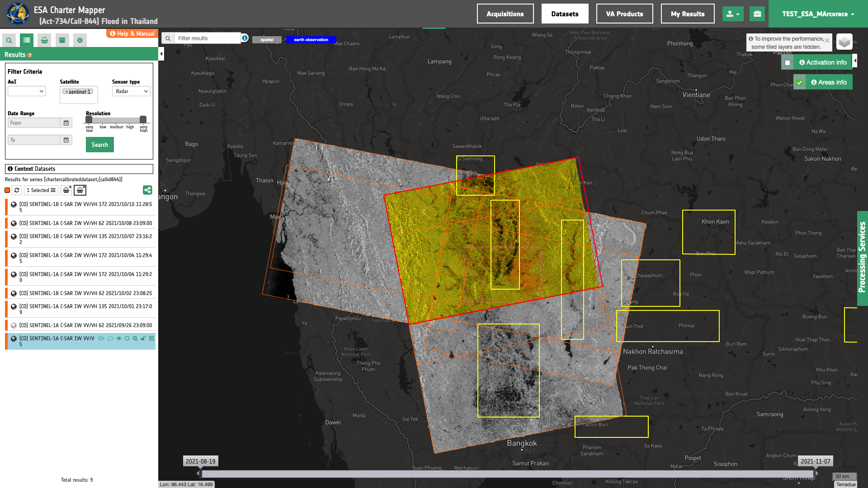Viewport: 868px width, 488px height.
Task: Open the Processing Services side tab
Action: [x=862, y=258]
